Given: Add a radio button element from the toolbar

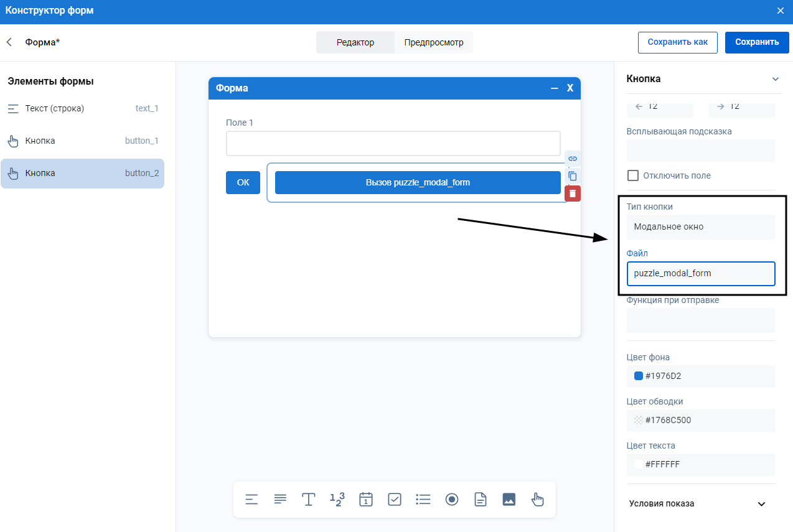Looking at the screenshot, I should tap(452, 499).
